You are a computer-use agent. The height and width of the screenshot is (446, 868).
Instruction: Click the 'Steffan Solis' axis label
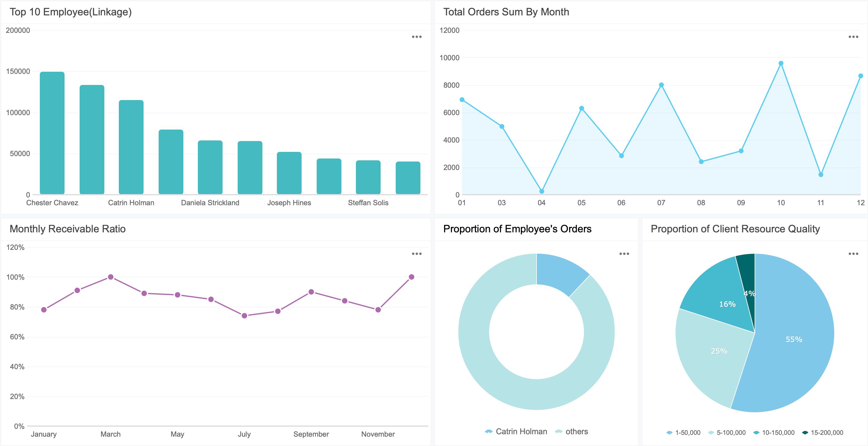(x=368, y=203)
